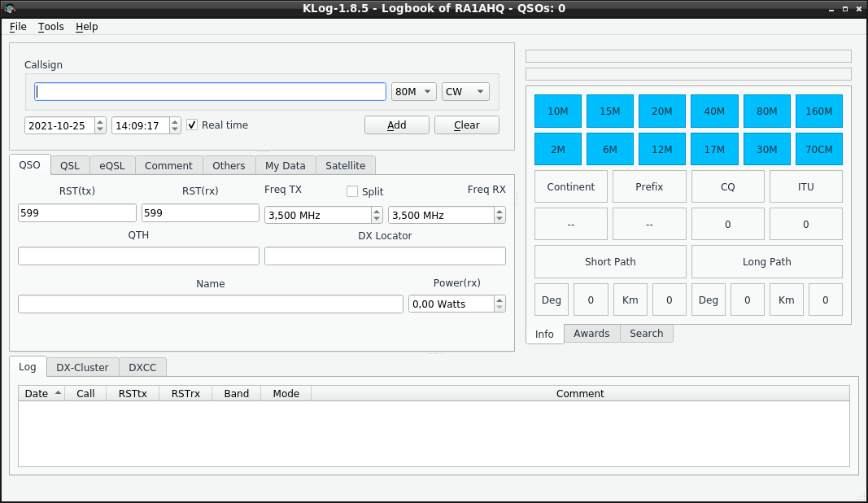Open the CW mode dropdown

465,91
